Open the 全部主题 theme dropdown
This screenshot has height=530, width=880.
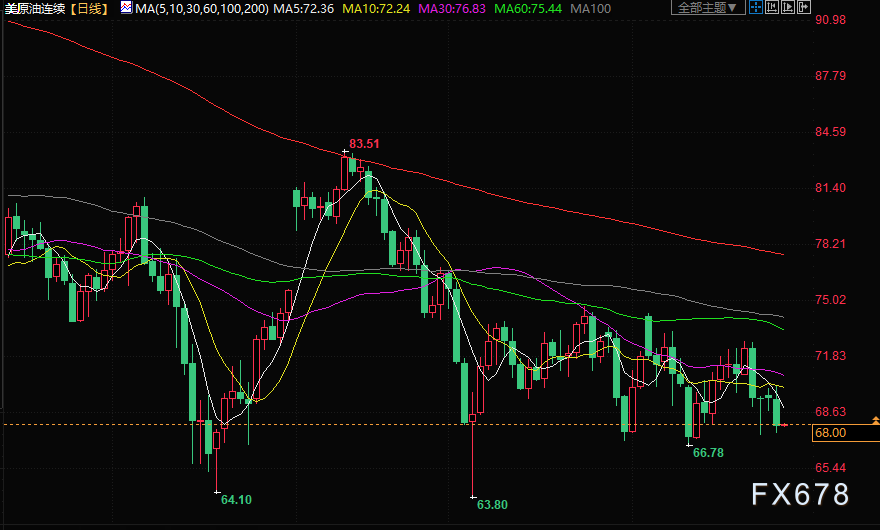click(708, 7)
